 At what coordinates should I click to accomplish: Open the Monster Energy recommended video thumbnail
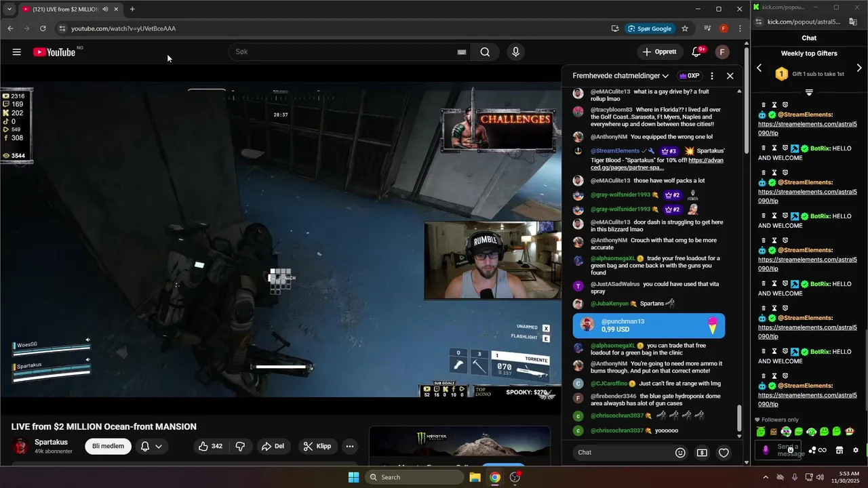click(460, 446)
